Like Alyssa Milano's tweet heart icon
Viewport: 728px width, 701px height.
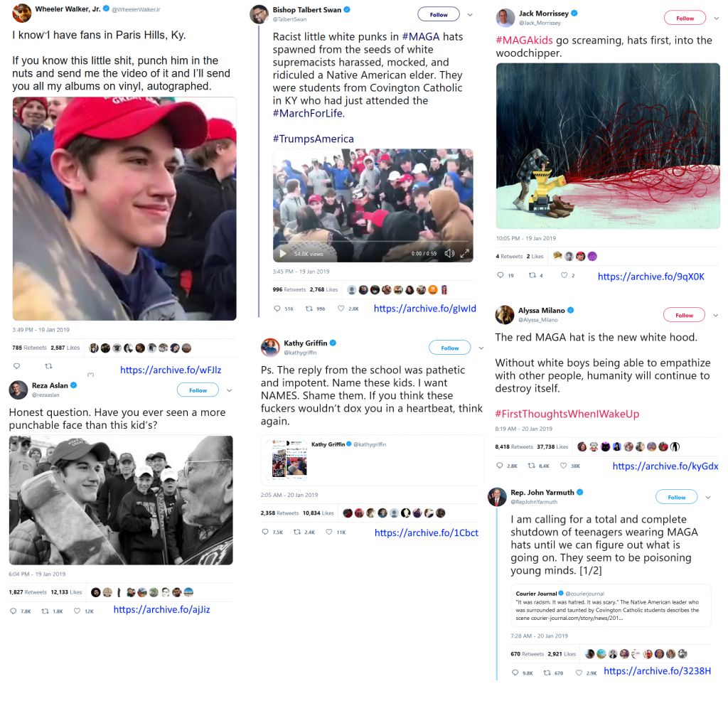point(563,466)
